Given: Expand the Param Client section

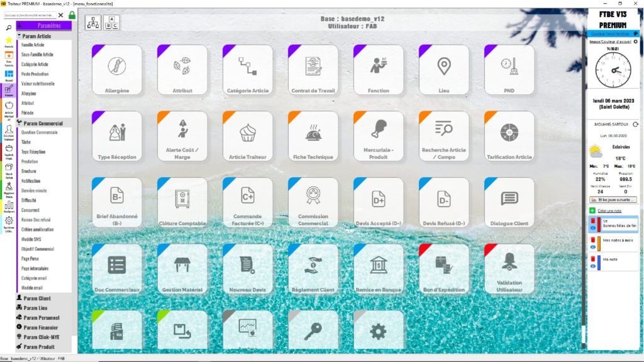Looking at the screenshot, I should 44,299.
